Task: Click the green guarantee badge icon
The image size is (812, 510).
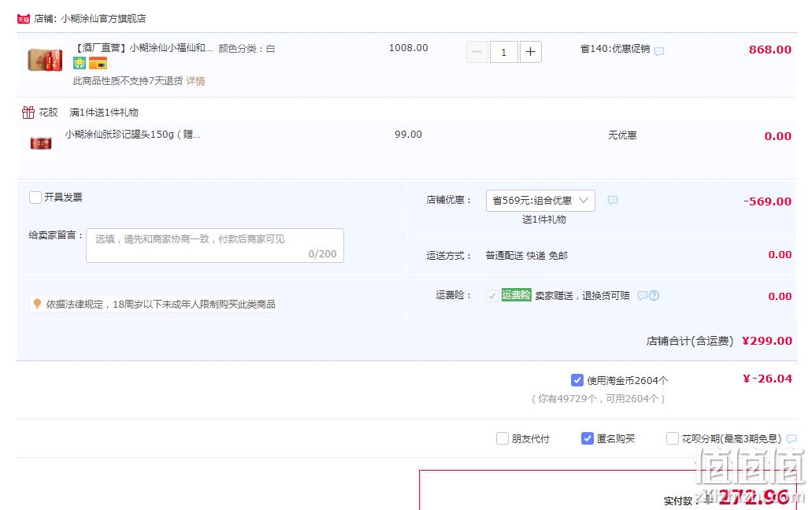Action: tap(80, 64)
